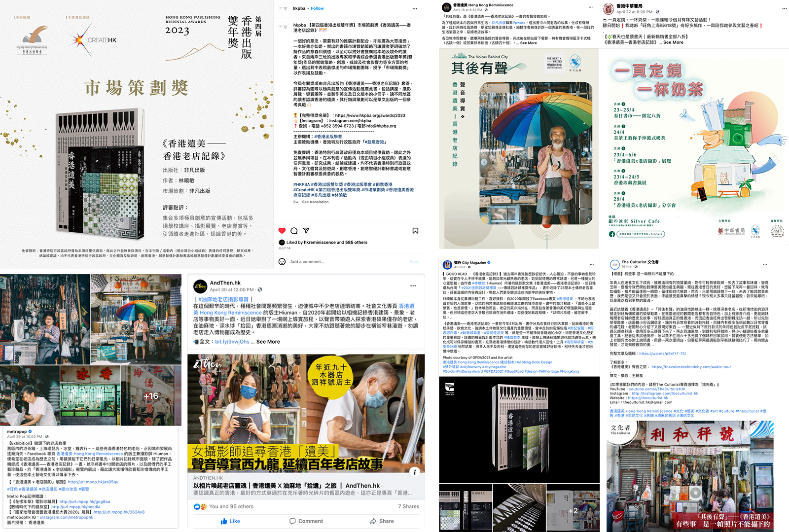Open the +16 photo tile in metropop post
This screenshot has height=532, width=789.
[x=152, y=396]
